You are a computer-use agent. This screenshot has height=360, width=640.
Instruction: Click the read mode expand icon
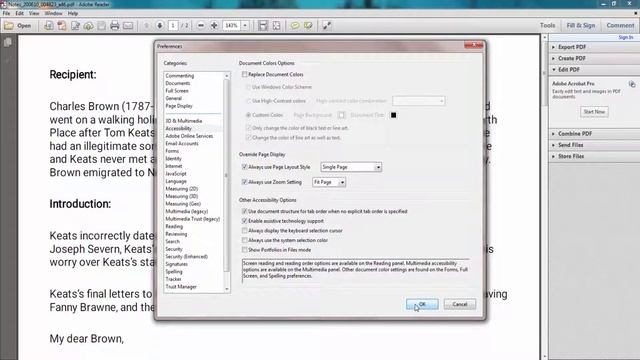[x=327, y=26]
